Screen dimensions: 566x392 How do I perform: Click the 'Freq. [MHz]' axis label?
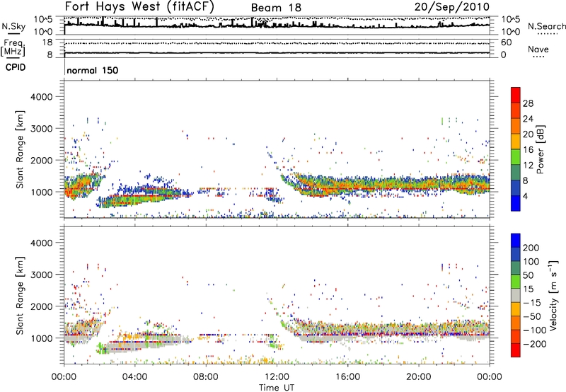pyautogui.click(x=13, y=48)
